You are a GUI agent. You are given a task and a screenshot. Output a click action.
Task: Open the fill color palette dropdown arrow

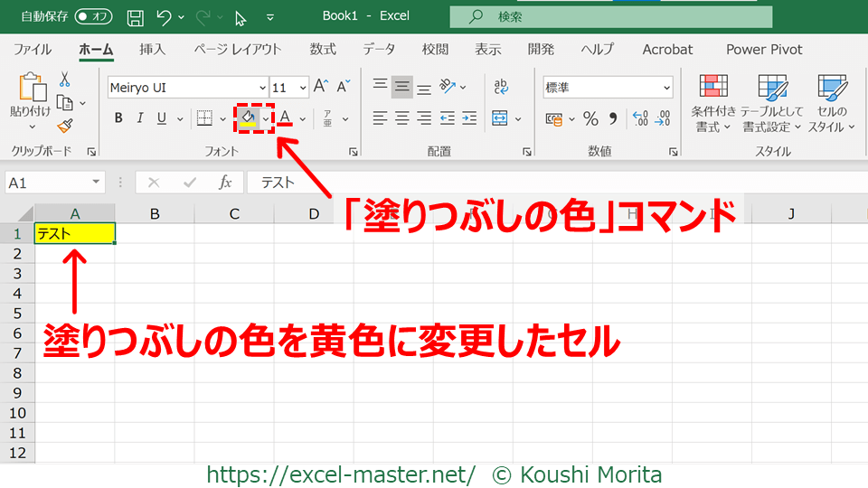tap(266, 118)
